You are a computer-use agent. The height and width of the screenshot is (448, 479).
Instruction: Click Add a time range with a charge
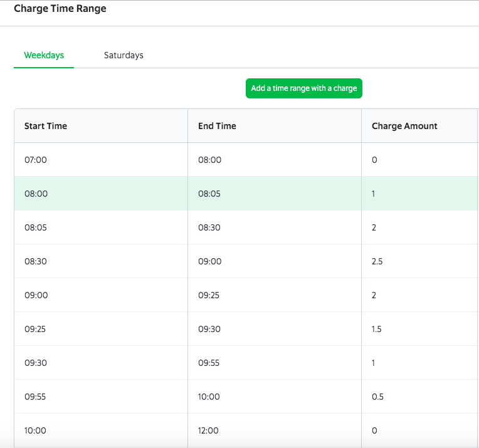304,88
